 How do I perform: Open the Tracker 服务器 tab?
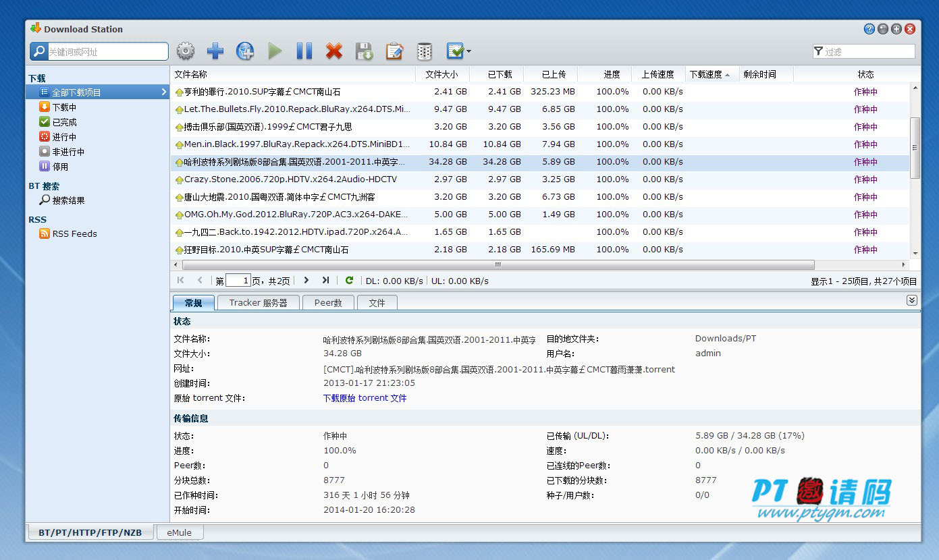258,303
